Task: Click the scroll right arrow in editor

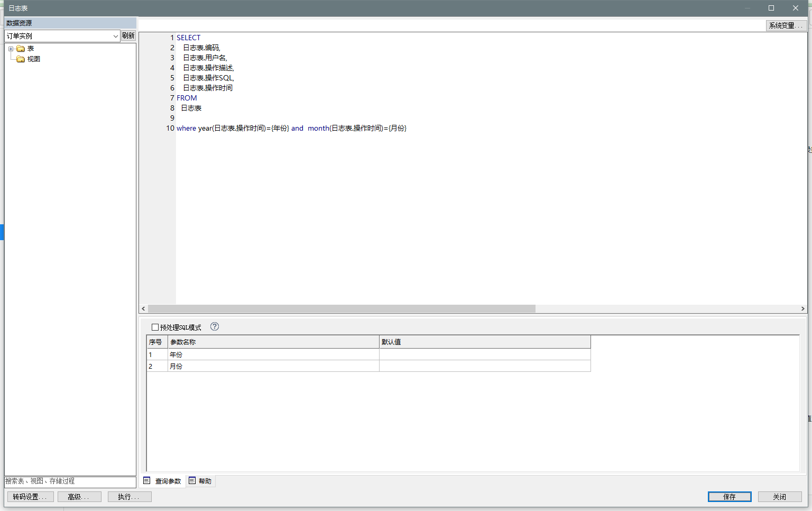Action: coord(802,308)
